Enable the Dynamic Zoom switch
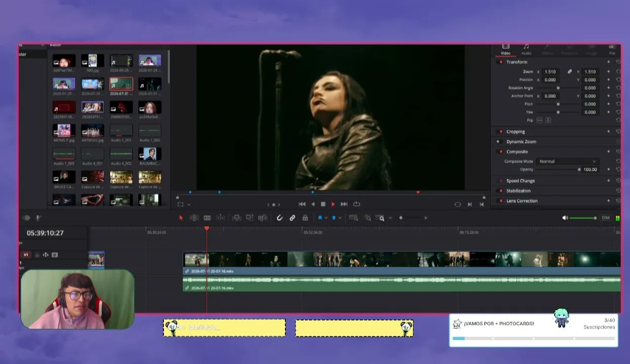The image size is (630, 364). pos(498,142)
